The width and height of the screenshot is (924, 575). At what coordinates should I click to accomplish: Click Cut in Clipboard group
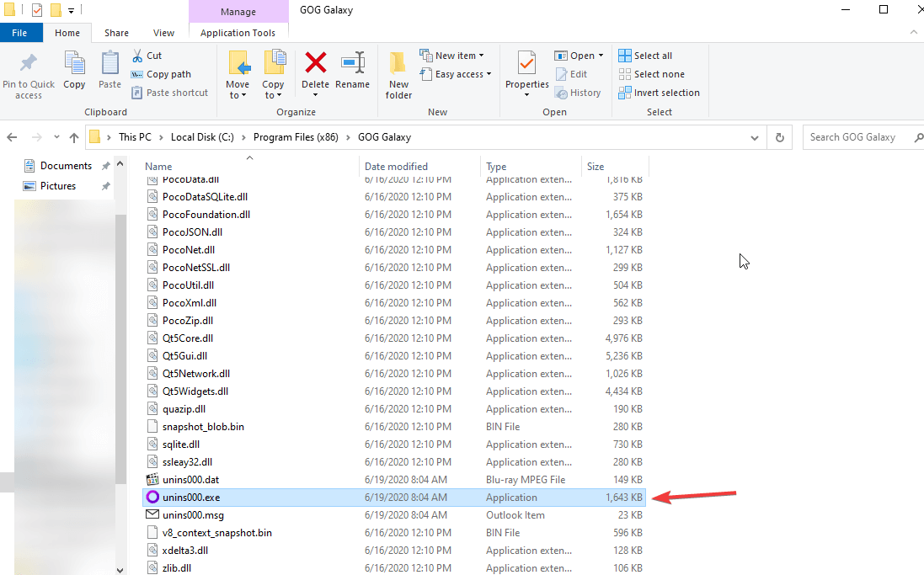(147, 56)
